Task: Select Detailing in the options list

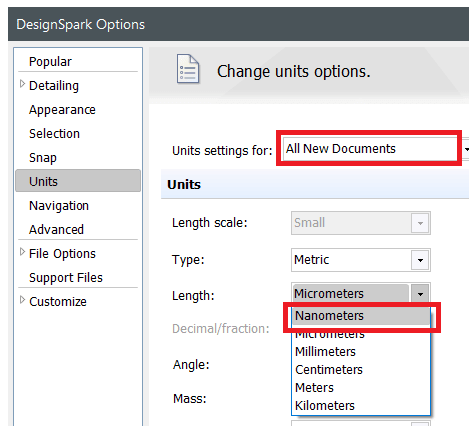Action: coord(54,86)
